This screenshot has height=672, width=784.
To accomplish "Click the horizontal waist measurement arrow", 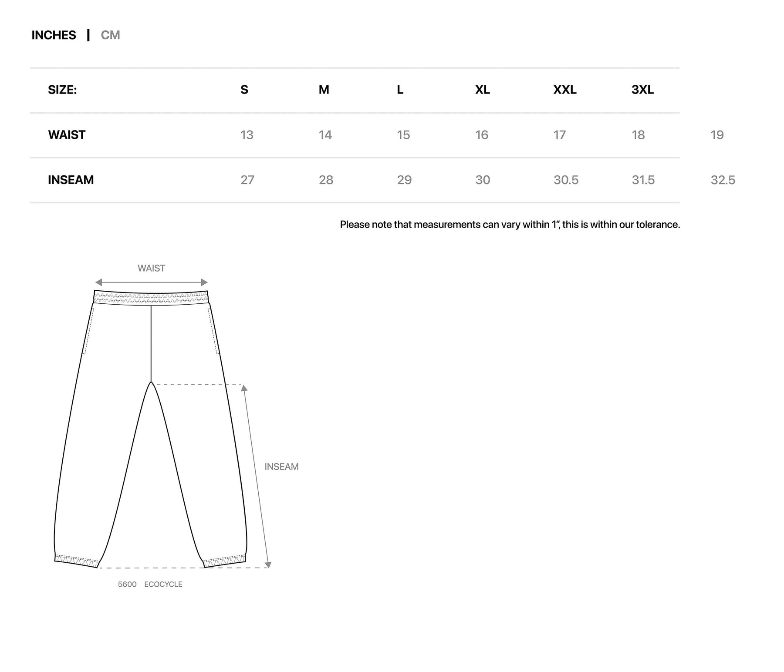I will coord(151,282).
